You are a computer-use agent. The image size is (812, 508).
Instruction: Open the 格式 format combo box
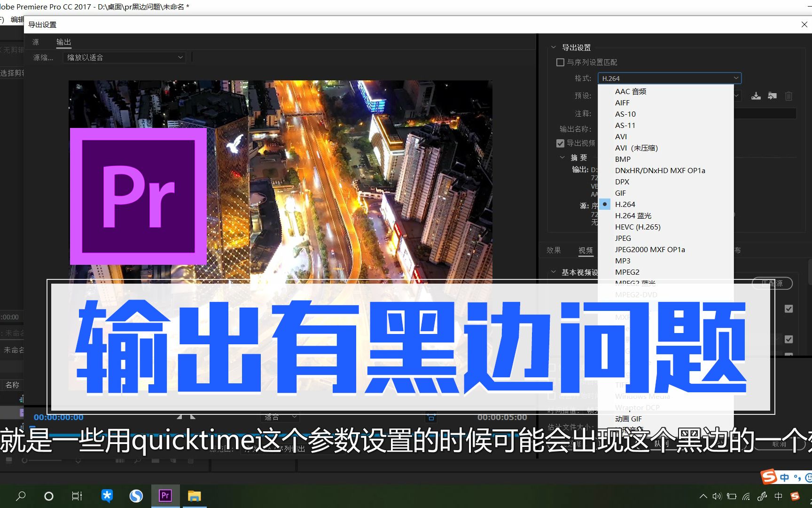point(670,78)
